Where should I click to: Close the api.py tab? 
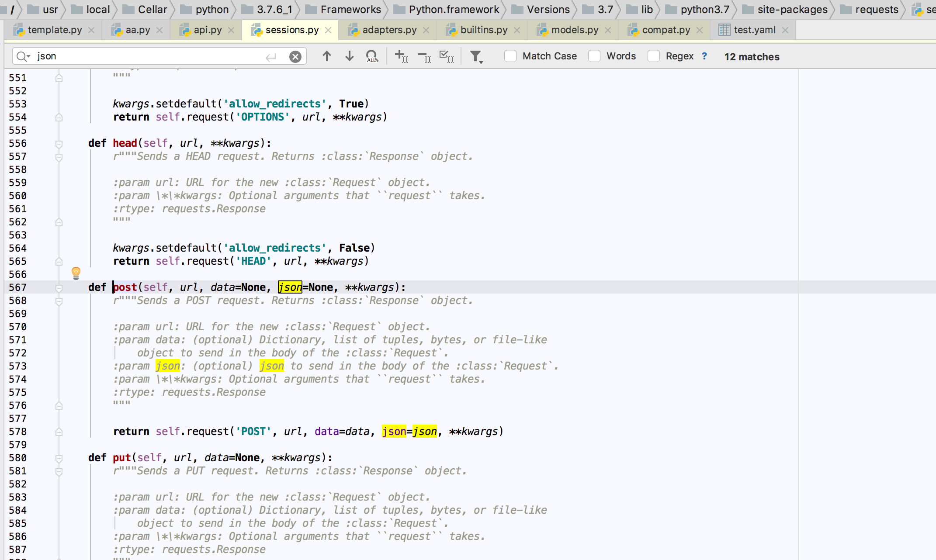tap(231, 30)
